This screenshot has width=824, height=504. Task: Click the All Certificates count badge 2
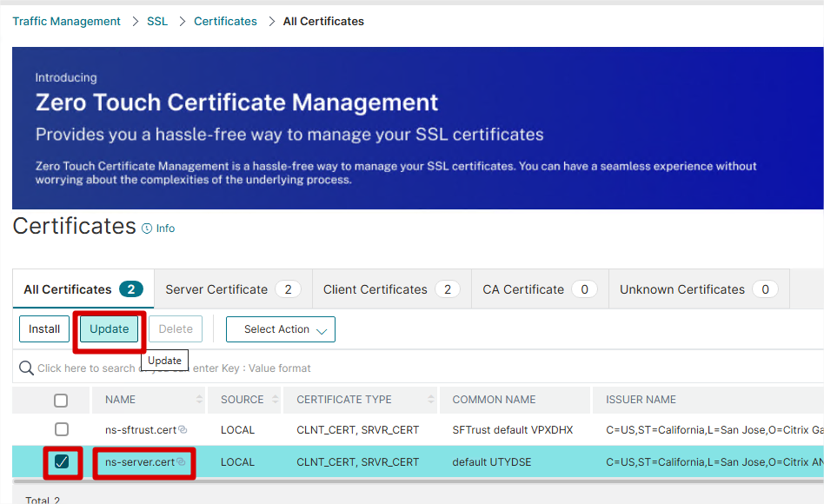[131, 289]
